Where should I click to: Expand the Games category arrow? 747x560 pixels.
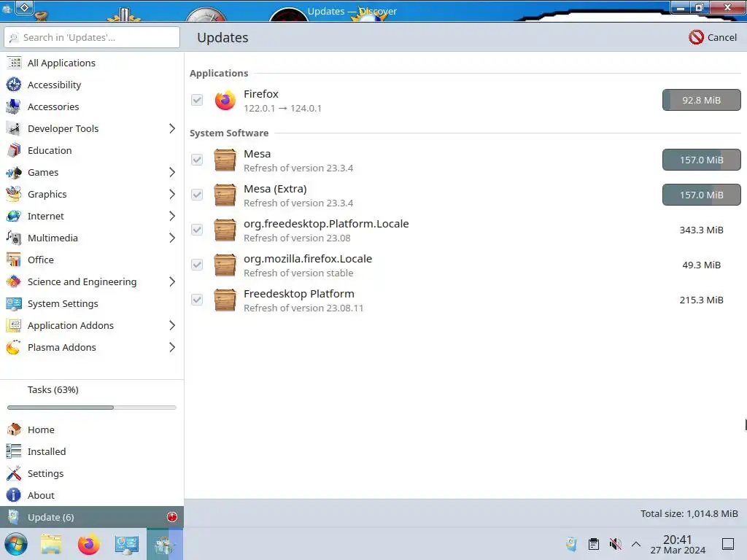pos(172,172)
